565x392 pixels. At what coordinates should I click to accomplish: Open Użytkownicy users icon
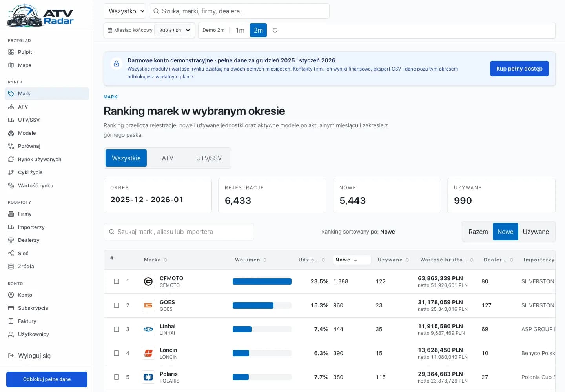[x=11, y=334]
